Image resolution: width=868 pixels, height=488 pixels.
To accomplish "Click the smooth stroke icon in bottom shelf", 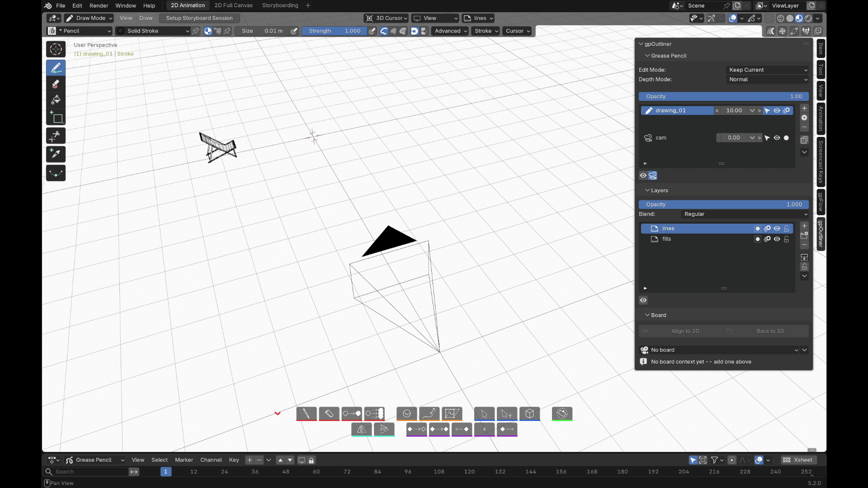I will pyautogui.click(x=407, y=413).
